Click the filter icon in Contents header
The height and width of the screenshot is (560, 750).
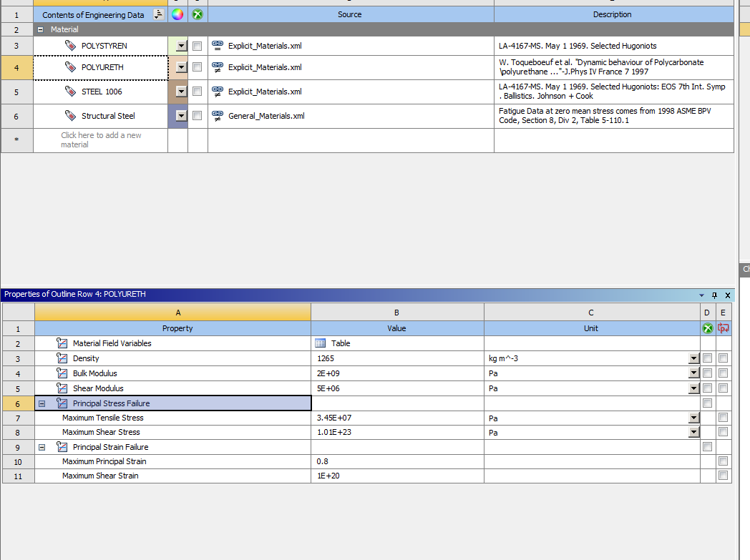click(x=158, y=14)
